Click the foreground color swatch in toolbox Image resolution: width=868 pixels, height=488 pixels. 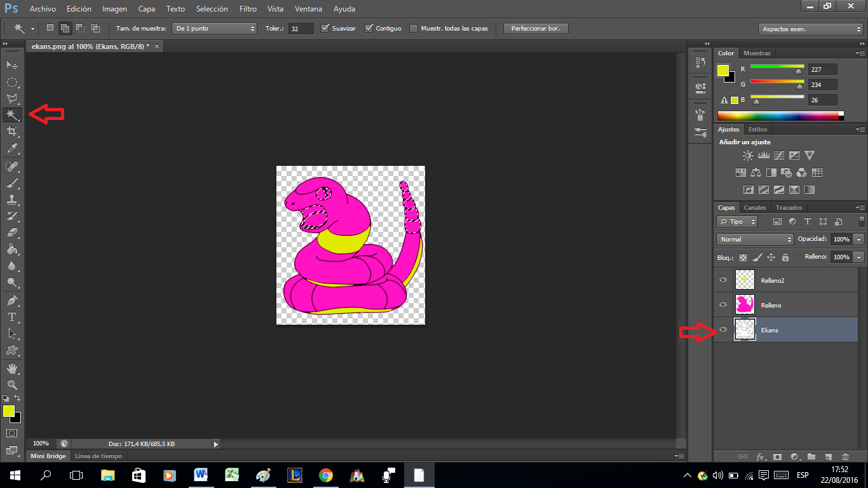click(x=9, y=411)
